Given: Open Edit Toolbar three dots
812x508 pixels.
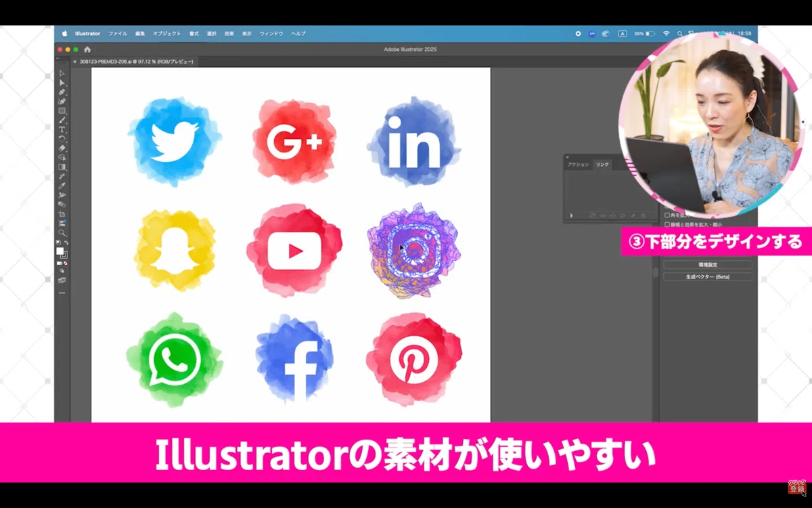Looking at the screenshot, I should tap(62, 293).
